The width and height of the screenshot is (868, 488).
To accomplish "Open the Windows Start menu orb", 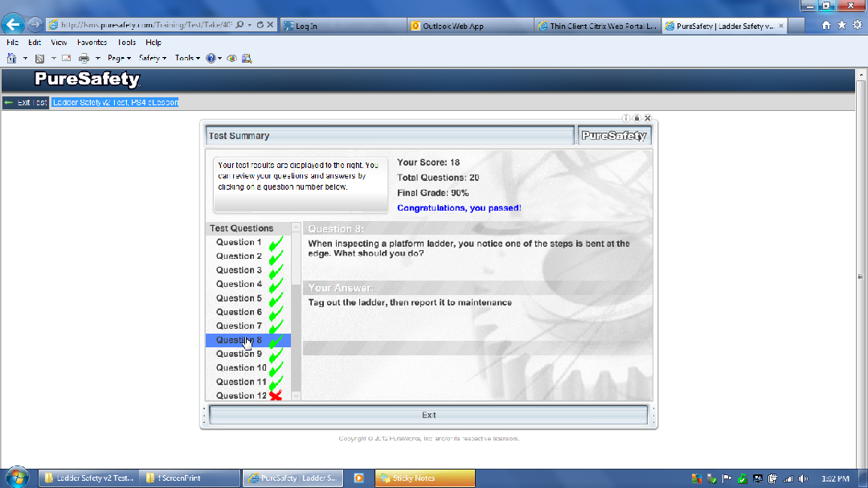I will pyautogui.click(x=17, y=477).
